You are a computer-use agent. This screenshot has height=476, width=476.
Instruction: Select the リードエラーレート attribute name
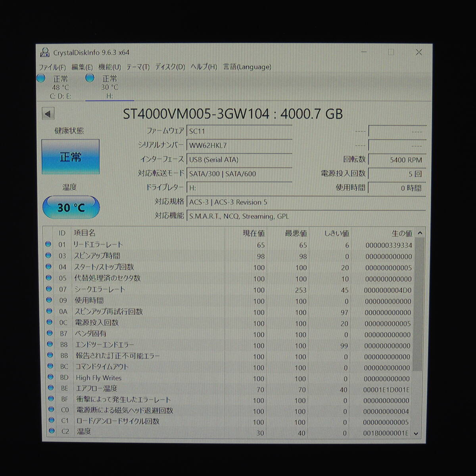point(98,245)
